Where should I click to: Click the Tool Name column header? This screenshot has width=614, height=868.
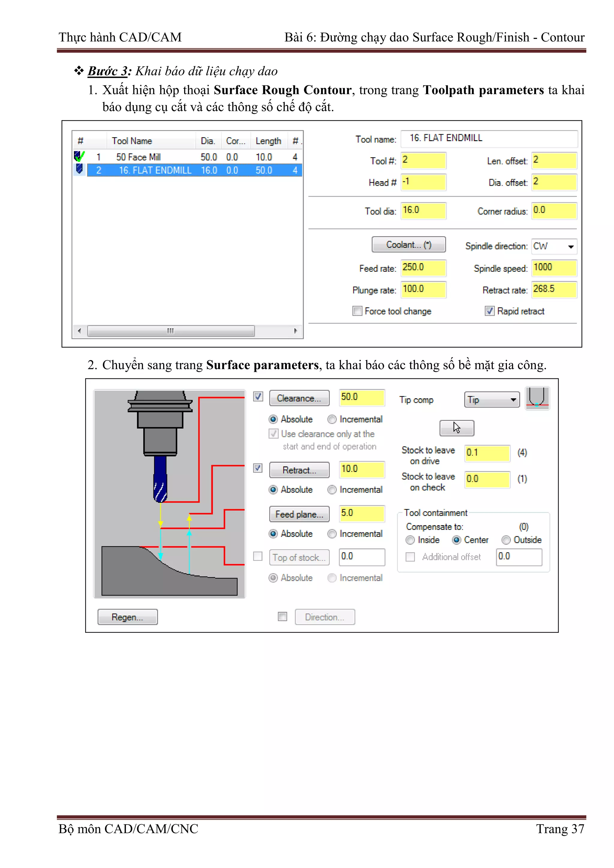pyautogui.click(x=151, y=141)
